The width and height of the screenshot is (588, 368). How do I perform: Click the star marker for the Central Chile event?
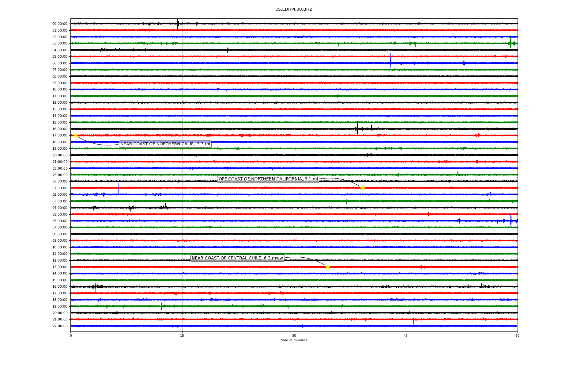point(328,267)
